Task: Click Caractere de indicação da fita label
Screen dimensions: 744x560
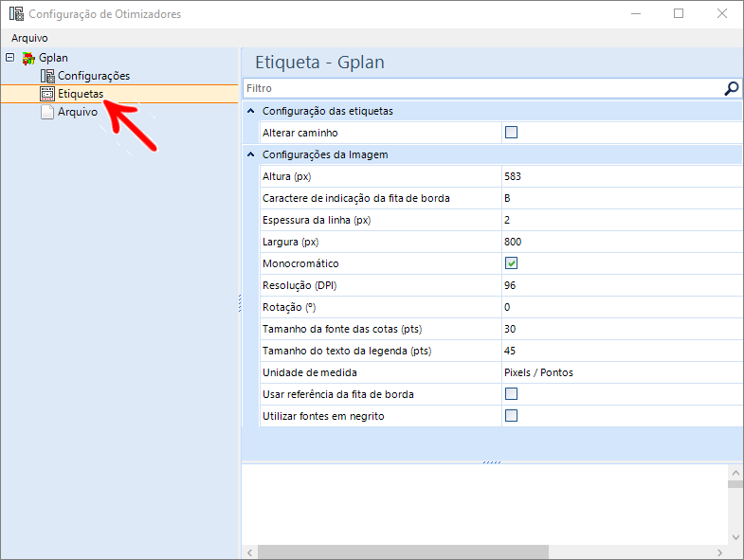Action: (x=355, y=198)
